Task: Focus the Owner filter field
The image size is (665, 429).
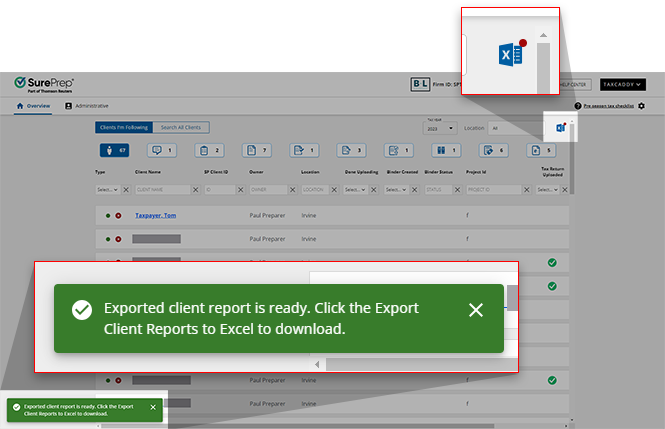Action: (268, 189)
